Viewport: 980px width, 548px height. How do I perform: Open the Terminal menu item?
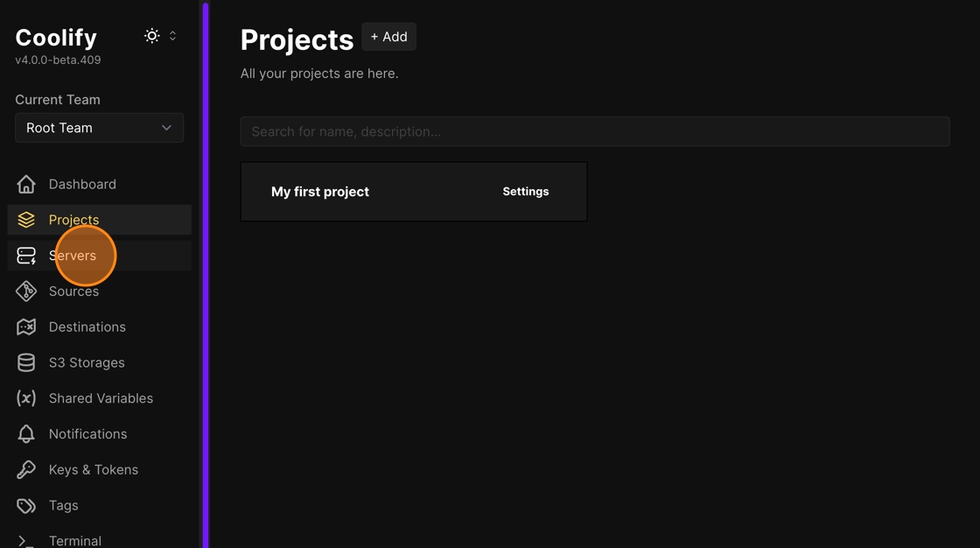[x=75, y=540]
